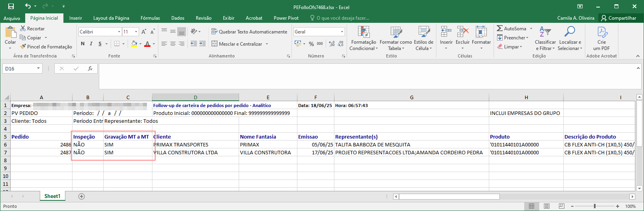Select the Sheet1 tab

click(x=52, y=196)
